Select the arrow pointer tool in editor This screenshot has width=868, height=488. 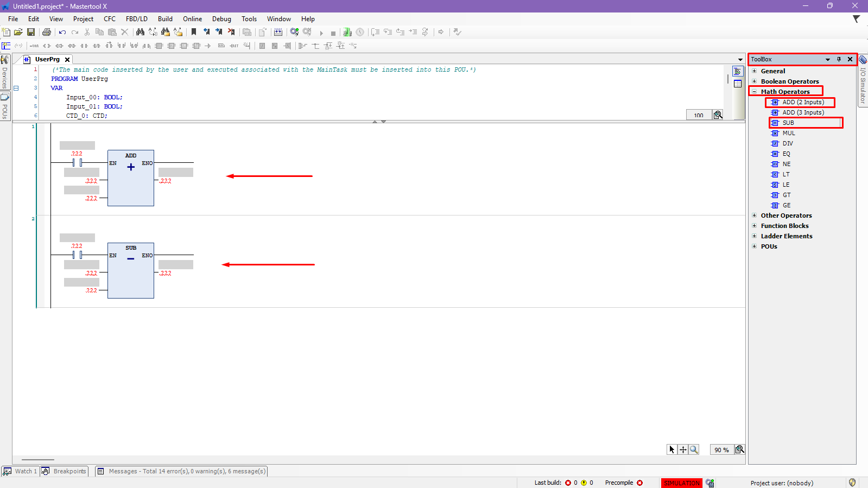pyautogui.click(x=672, y=449)
